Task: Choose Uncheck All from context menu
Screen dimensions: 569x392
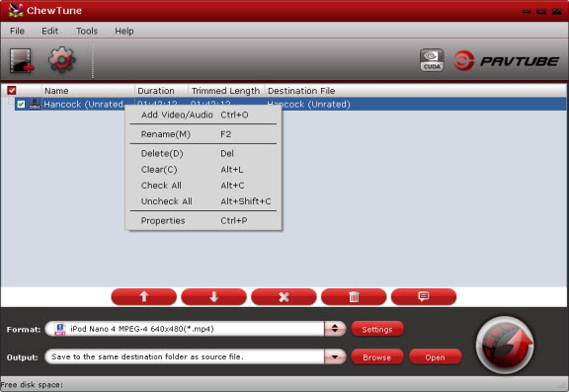Action: click(x=203, y=201)
